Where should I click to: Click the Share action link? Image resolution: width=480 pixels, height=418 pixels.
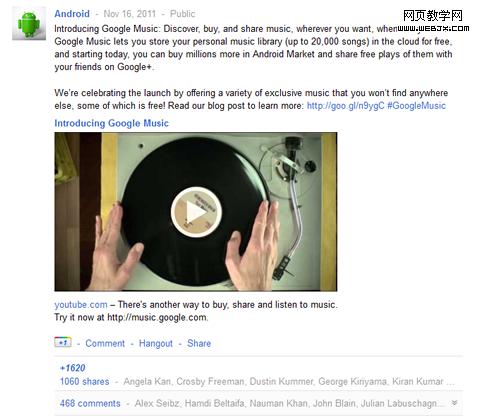pos(199,343)
